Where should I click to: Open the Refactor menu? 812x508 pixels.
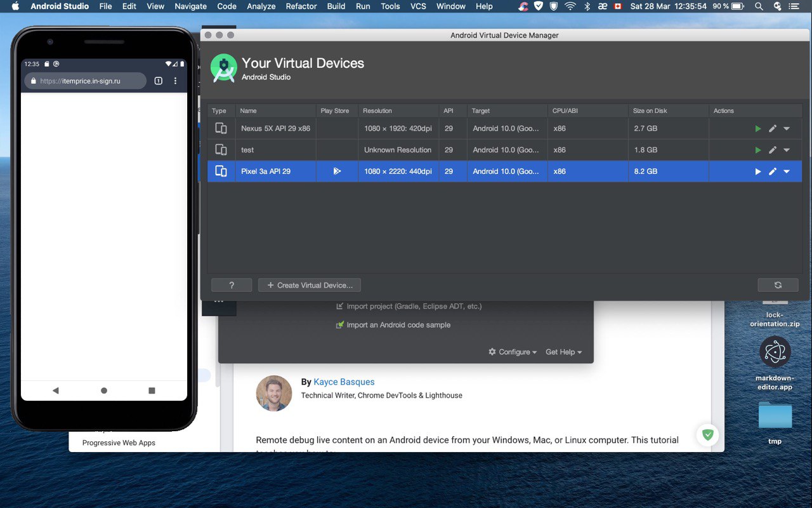pos(301,6)
